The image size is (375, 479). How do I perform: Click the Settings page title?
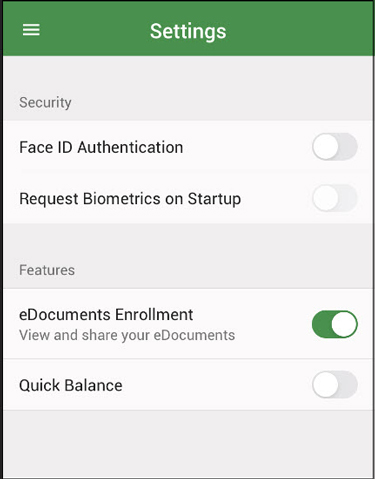point(188,32)
